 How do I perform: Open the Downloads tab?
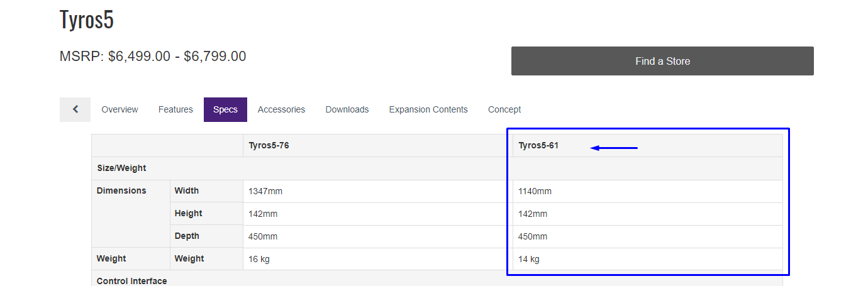click(x=347, y=109)
